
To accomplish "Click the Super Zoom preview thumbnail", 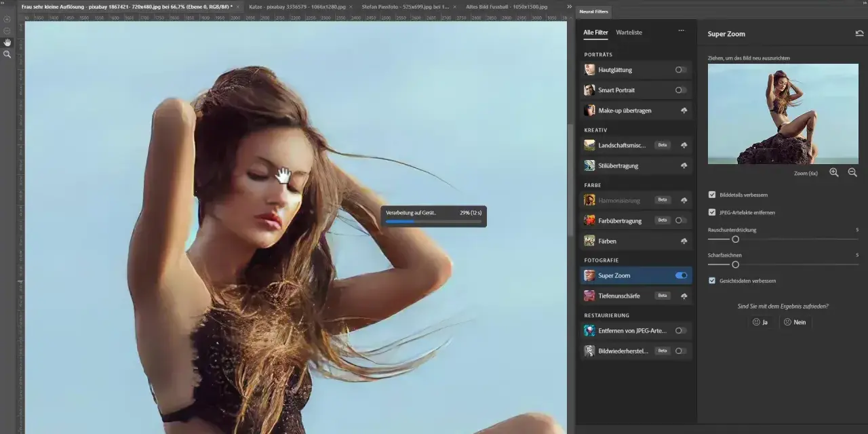I will 783,114.
